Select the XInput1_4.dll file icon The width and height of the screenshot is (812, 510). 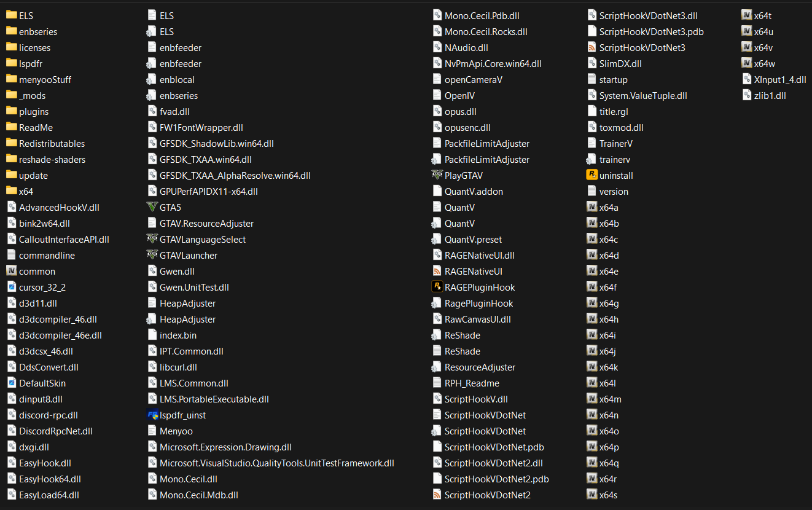[x=747, y=79]
